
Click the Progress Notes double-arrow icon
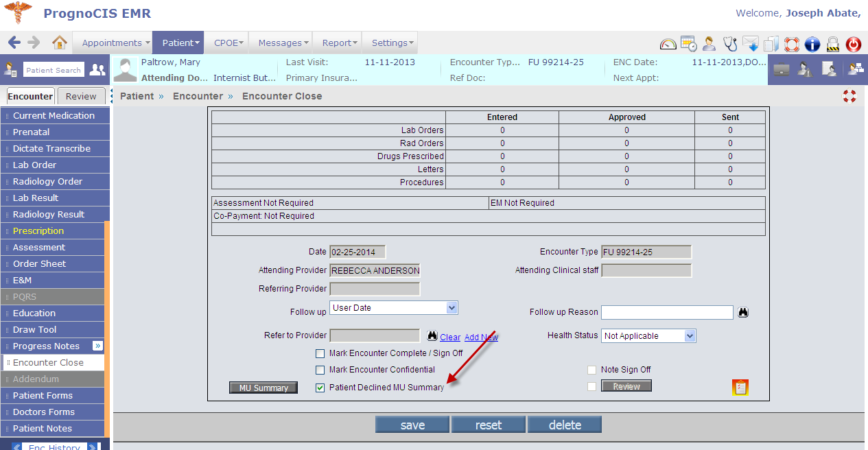[97, 346]
